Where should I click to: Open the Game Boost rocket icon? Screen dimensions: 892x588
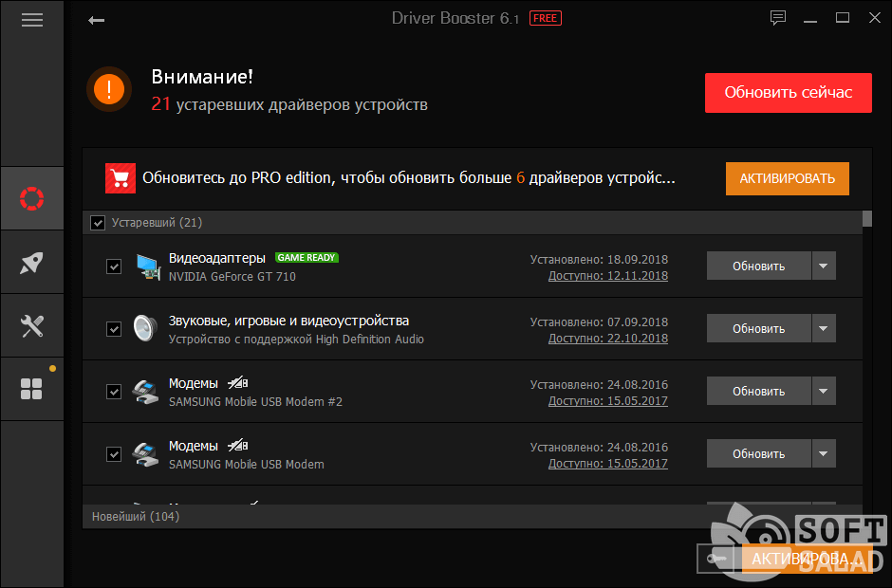(32, 262)
